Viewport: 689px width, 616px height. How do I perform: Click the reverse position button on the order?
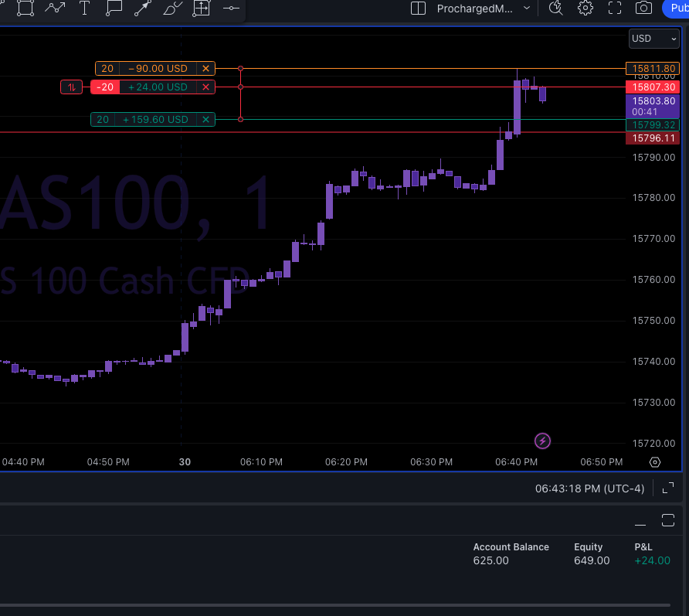(x=70, y=87)
